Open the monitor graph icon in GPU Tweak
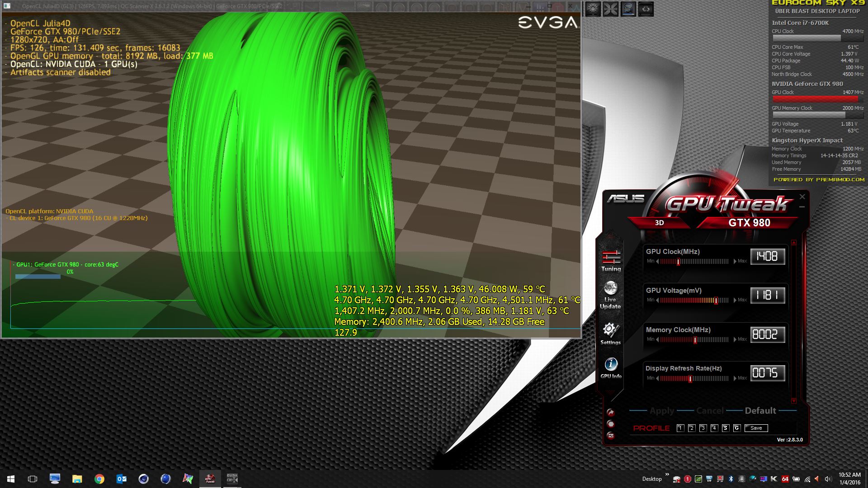868x488 pixels. [610, 436]
